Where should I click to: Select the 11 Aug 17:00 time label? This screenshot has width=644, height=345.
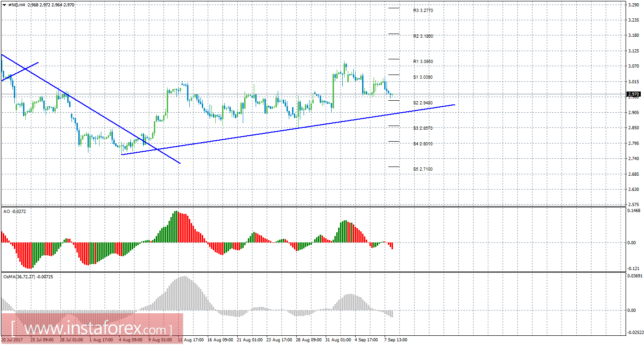point(190,340)
